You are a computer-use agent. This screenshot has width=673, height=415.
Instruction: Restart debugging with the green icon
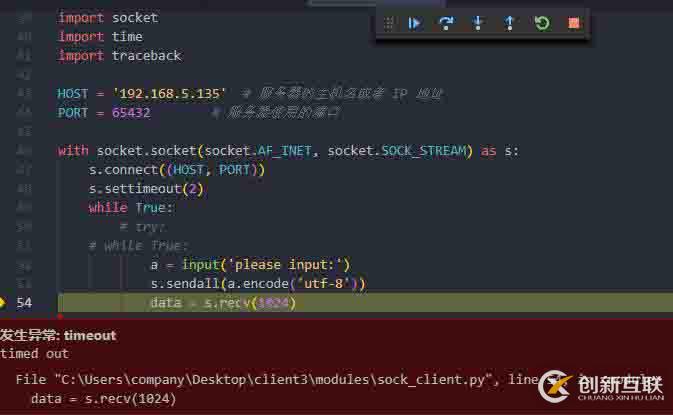click(x=542, y=23)
